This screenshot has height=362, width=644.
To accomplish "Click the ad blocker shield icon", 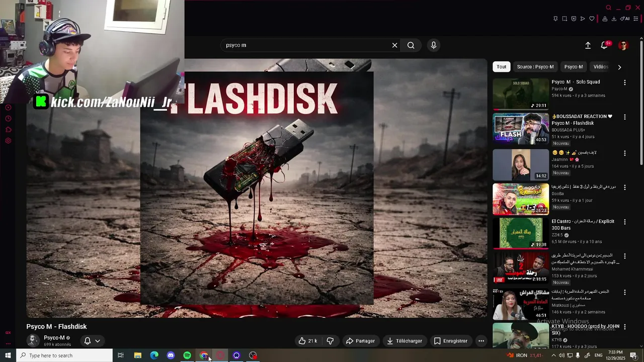I will click(574, 19).
